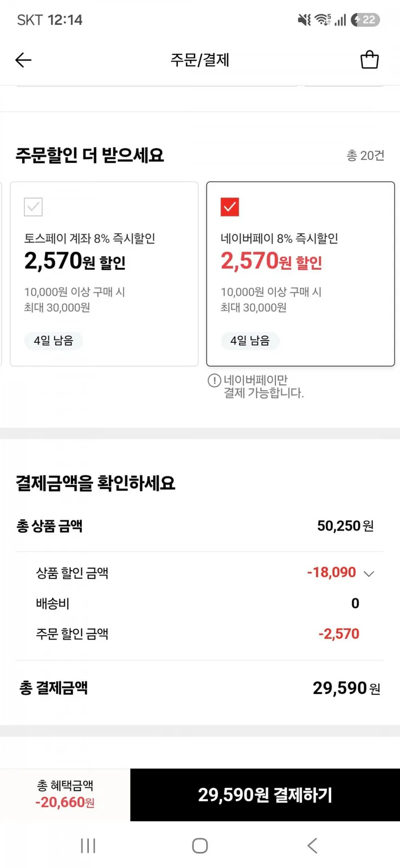Expand 상품 할인 금액 chevron
The image size is (400, 868).
[x=369, y=573]
